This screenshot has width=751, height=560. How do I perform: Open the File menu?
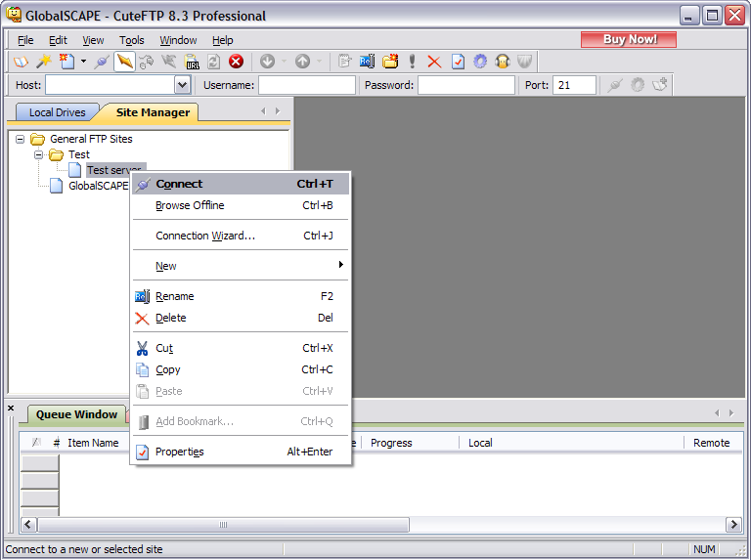coord(25,40)
